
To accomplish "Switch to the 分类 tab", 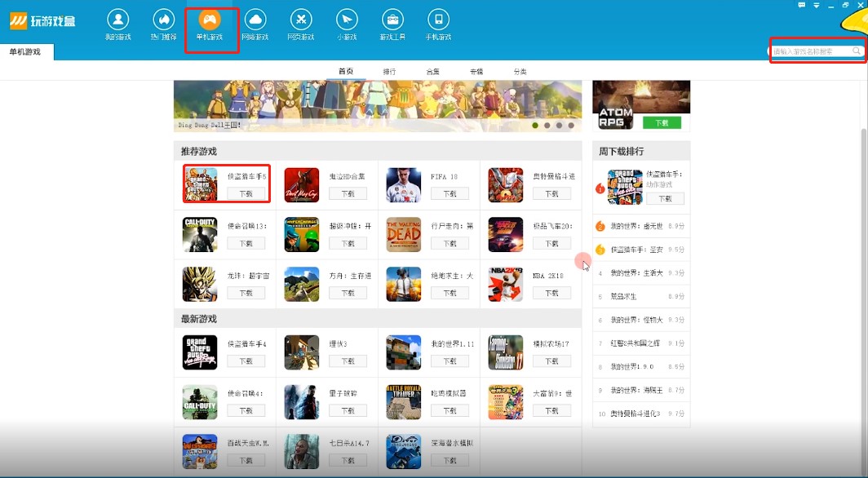I will click(520, 72).
